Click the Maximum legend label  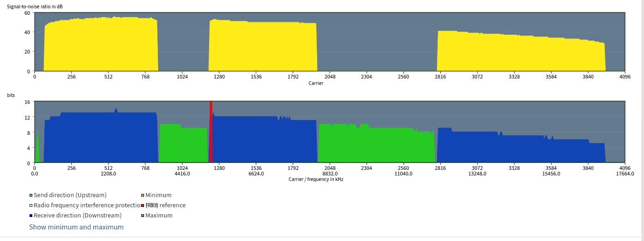(159, 216)
